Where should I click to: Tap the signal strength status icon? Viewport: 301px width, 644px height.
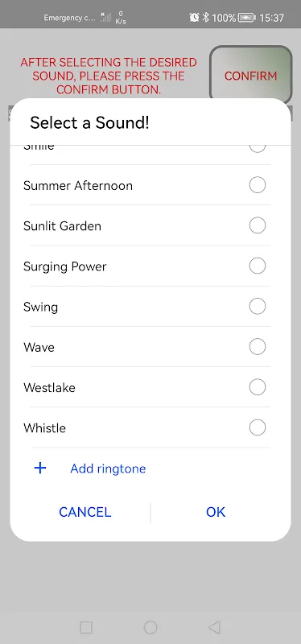click(105, 17)
